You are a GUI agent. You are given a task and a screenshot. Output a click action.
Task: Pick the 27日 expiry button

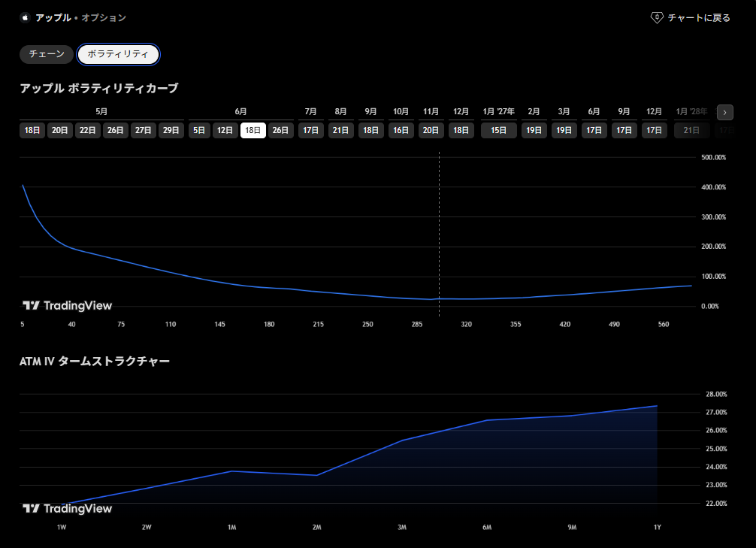pos(144,130)
